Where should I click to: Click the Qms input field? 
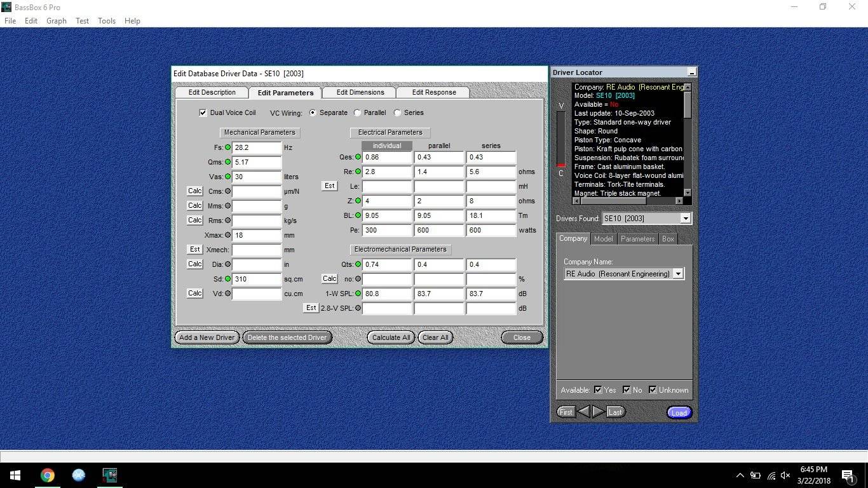(x=257, y=162)
